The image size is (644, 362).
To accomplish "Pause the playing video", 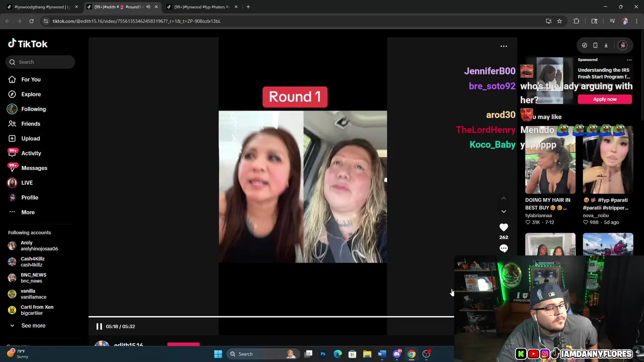I will 99,326.
